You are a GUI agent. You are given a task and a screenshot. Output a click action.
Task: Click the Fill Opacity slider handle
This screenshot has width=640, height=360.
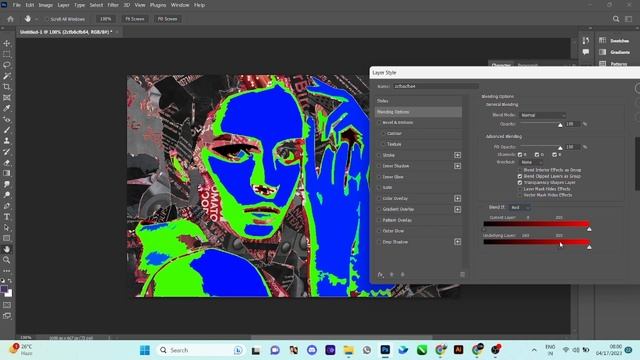coord(560,148)
